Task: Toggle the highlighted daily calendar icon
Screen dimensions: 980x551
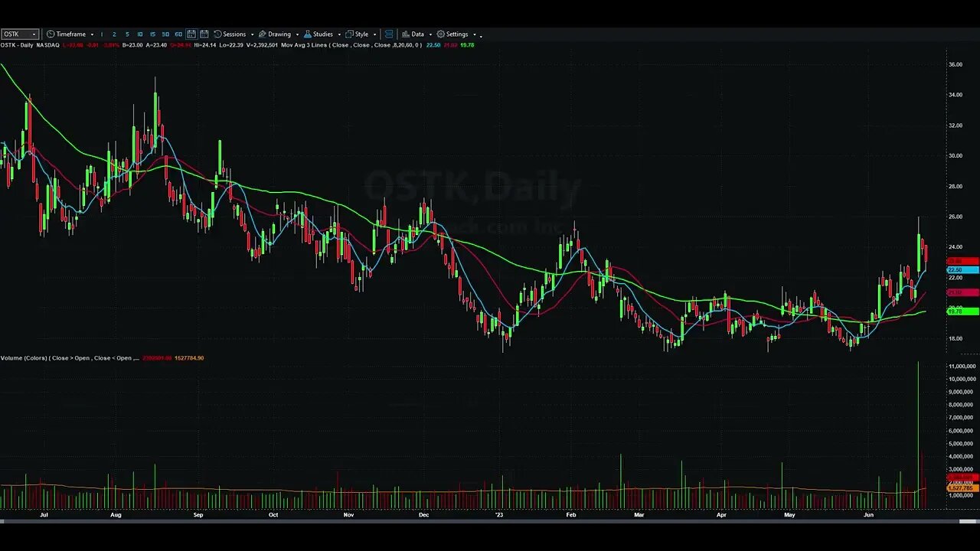Action: [191, 34]
